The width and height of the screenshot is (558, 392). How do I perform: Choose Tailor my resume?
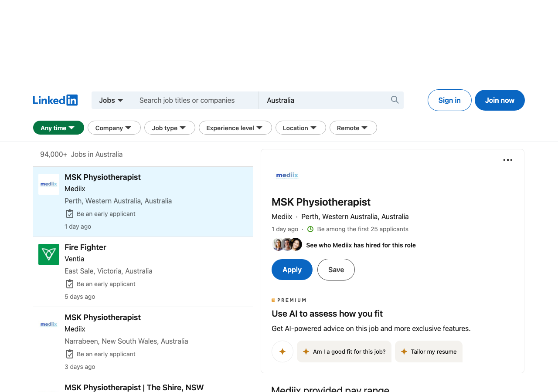[x=429, y=351]
